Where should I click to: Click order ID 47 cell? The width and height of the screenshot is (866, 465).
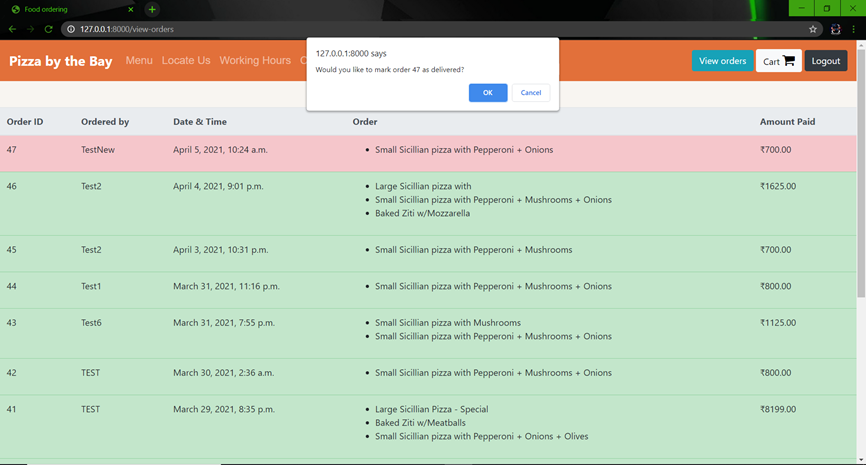(x=12, y=150)
